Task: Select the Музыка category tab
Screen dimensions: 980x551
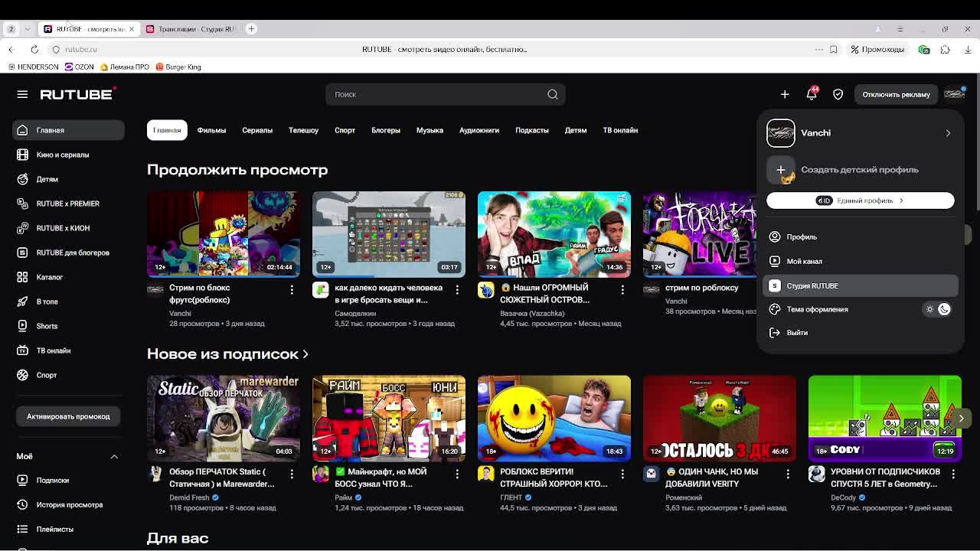Action: [x=430, y=130]
